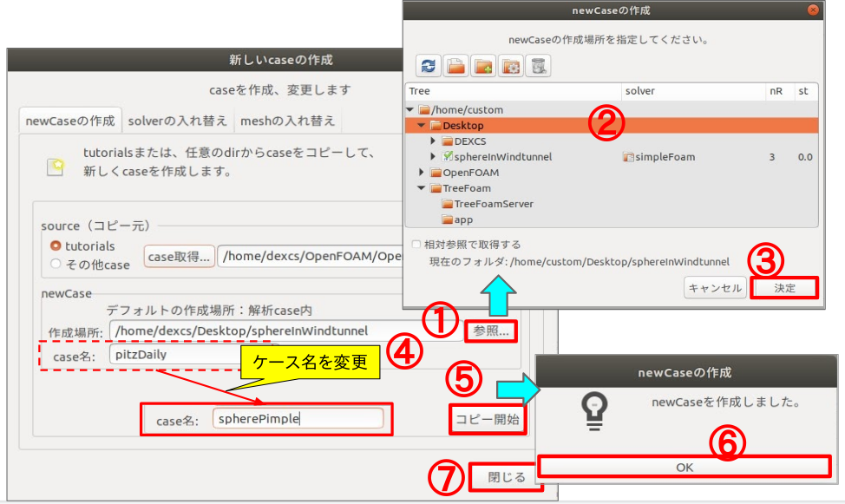Expand the DEXCS folder node
Screen dimensions: 845x504
point(434,141)
